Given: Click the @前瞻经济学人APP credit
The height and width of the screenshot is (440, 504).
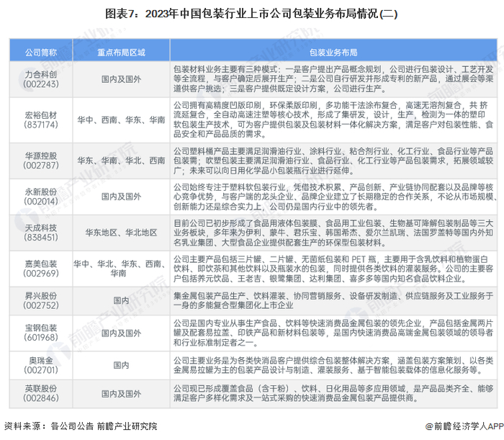Looking at the screenshot, I should [x=464, y=426].
